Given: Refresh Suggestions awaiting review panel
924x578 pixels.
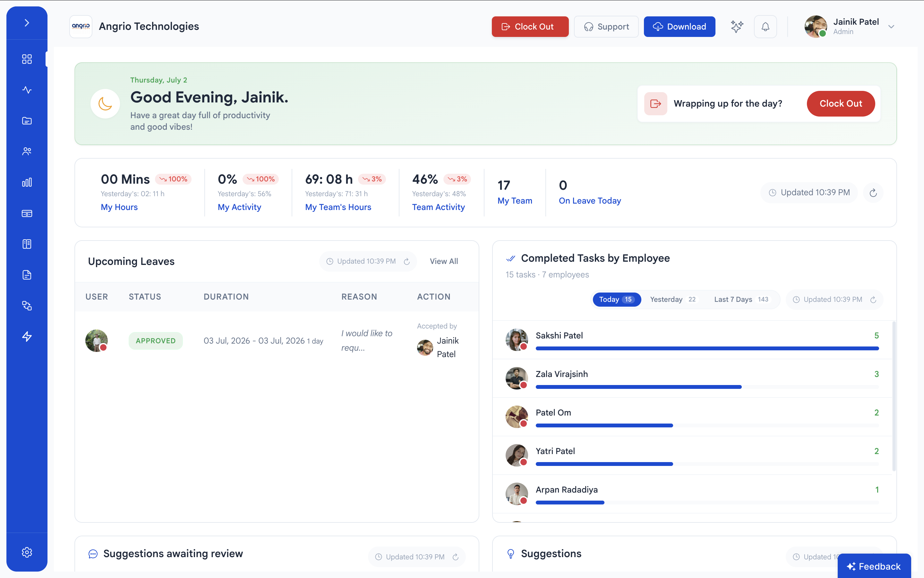Looking at the screenshot, I should pos(456,557).
